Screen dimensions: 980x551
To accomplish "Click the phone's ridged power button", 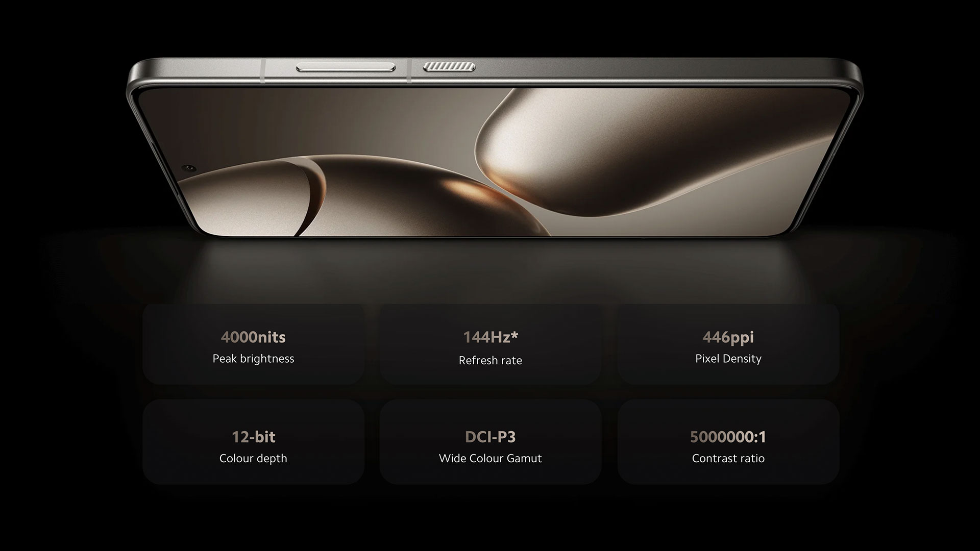I will [449, 66].
